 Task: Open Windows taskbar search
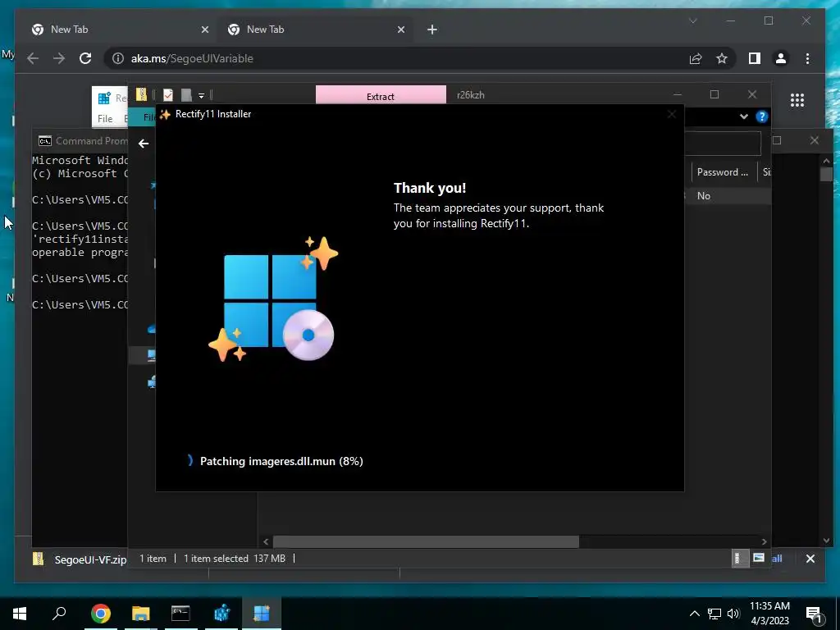click(59, 614)
